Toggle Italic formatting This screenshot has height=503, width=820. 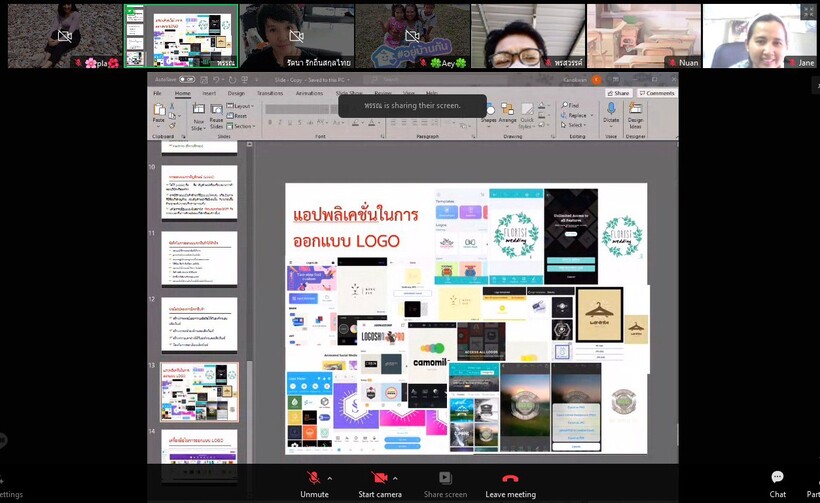click(x=280, y=123)
